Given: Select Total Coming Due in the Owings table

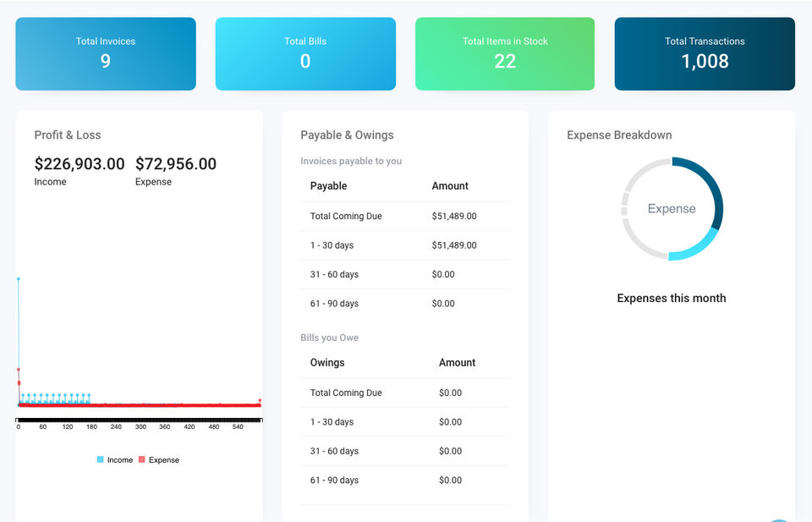Looking at the screenshot, I should (346, 393).
